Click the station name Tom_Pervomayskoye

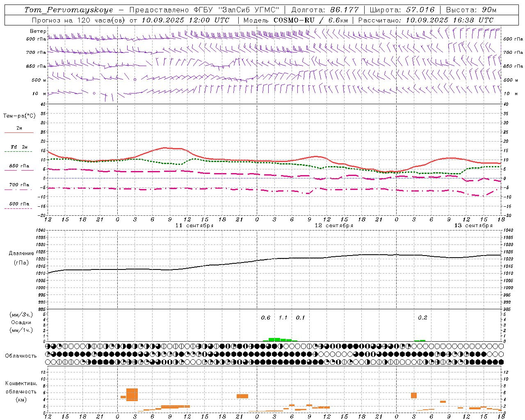(x=68, y=10)
